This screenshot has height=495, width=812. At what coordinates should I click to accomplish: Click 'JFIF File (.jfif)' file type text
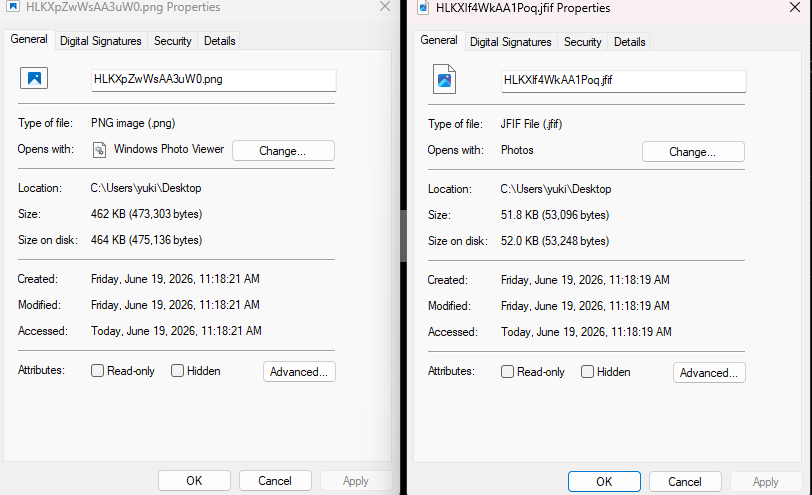point(531,124)
